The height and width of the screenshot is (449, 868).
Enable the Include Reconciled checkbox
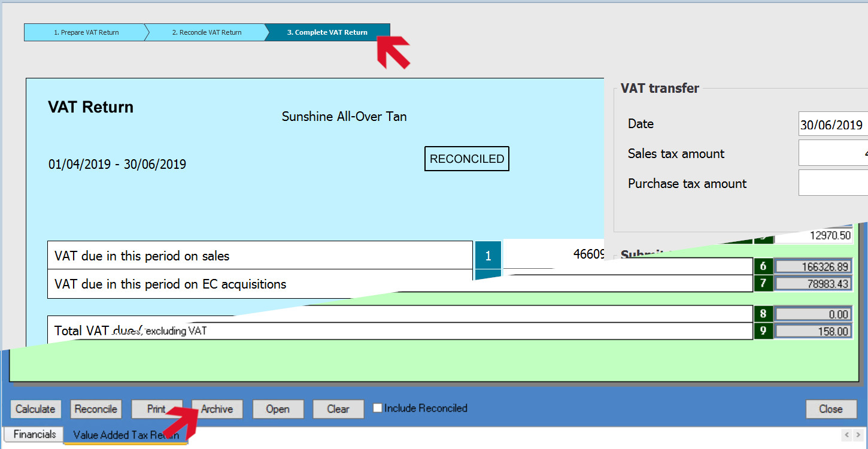(x=378, y=408)
